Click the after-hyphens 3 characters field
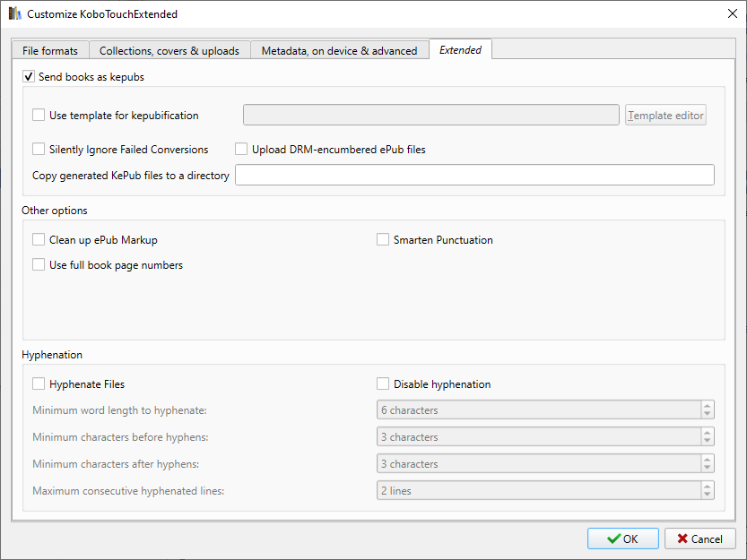747x560 pixels. 539,464
